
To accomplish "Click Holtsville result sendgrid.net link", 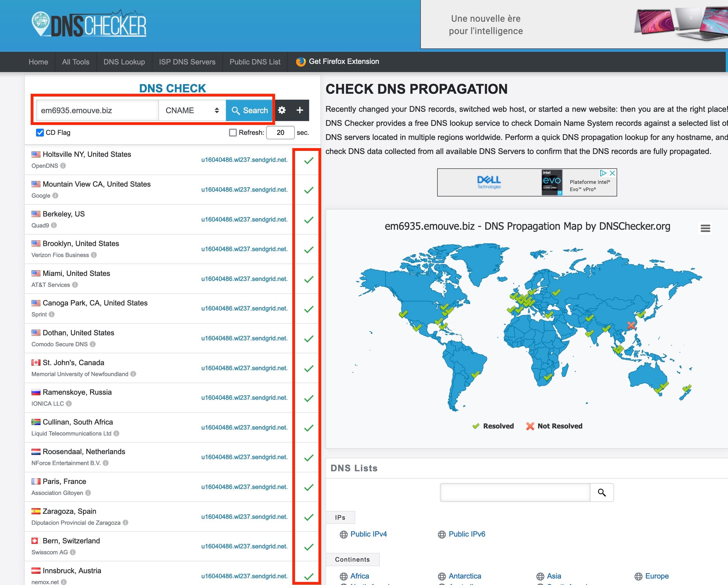I will (x=244, y=160).
